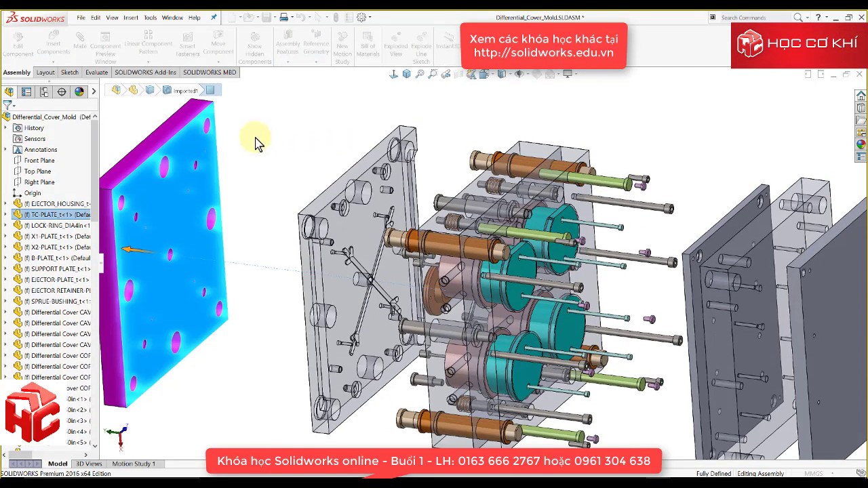Viewport: 868px width, 488px height.
Task: Open the Insert menu
Action: pyautogui.click(x=131, y=18)
